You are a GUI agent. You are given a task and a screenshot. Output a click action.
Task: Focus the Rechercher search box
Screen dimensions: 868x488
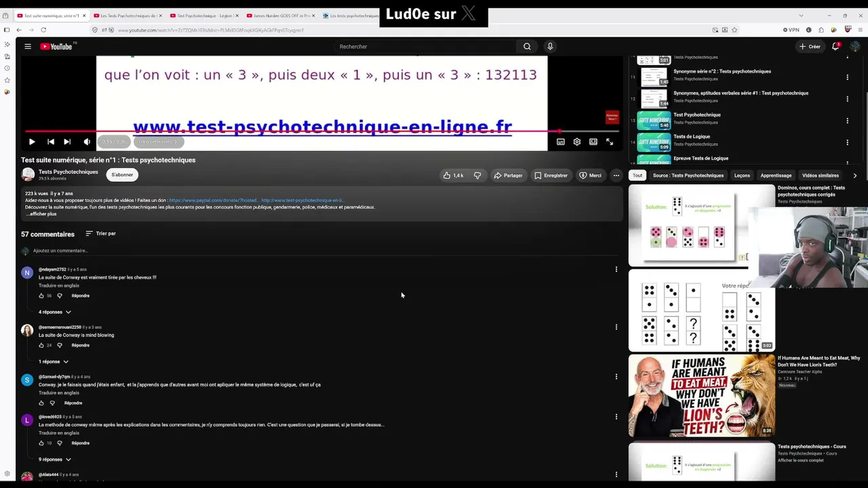coord(426,46)
